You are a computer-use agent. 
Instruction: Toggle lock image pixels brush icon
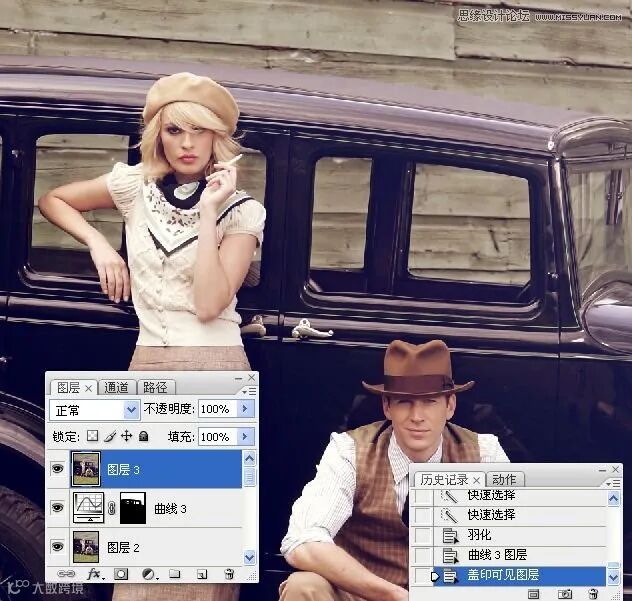click(110, 436)
